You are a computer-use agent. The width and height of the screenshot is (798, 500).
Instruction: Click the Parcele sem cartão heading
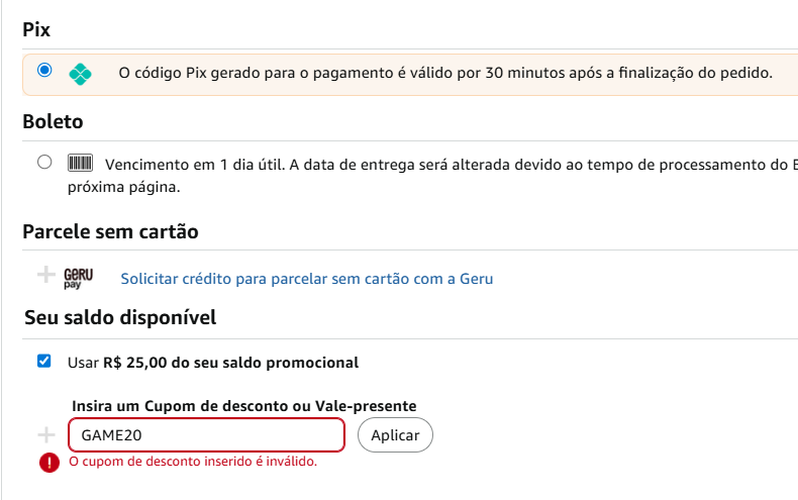[110, 232]
